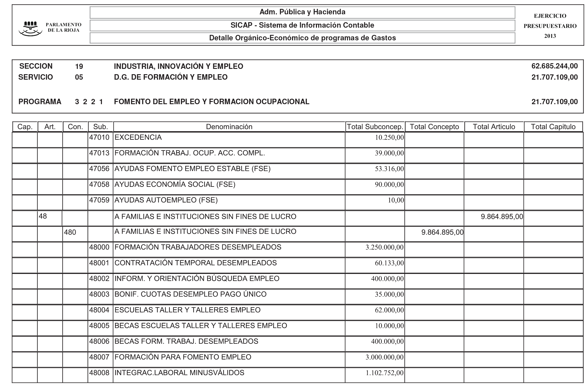Select section code 19
Viewport: 587px width, 392px height.
tap(79, 66)
